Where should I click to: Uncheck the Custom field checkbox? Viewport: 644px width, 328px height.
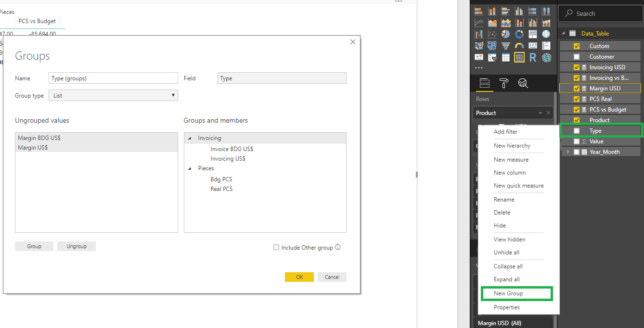click(x=577, y=46)
